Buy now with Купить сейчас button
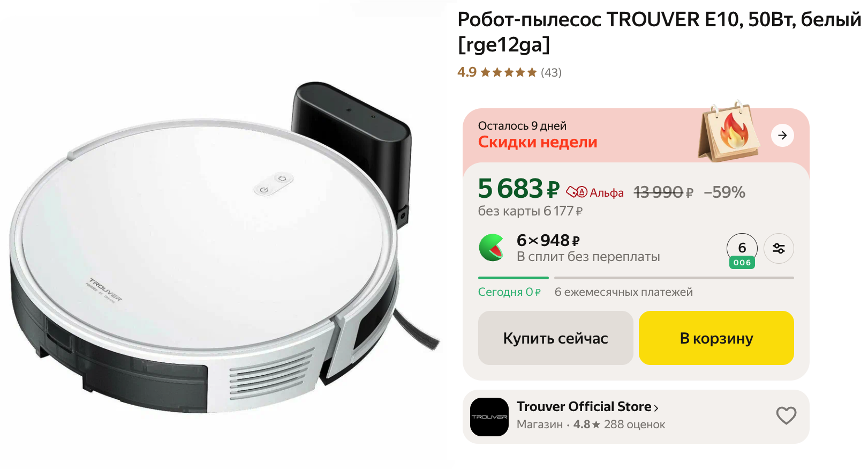 [x=556, y=338]
